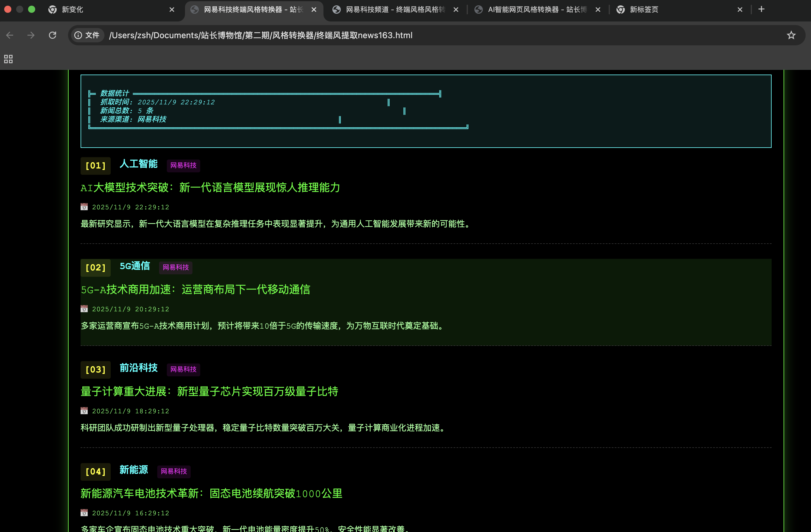Click the file info icon in the address bar
The height and width of the screenshot is (532, 811).
[78, 35]
